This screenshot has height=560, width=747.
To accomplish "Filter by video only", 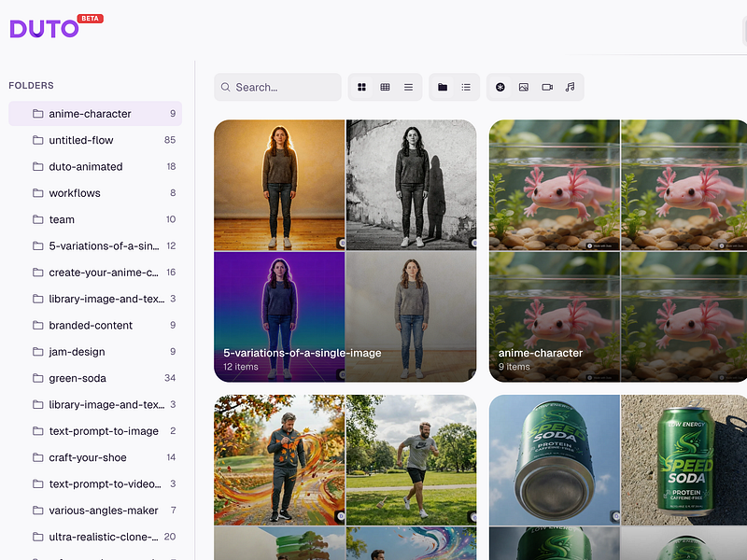I will [x=547, y=87].
